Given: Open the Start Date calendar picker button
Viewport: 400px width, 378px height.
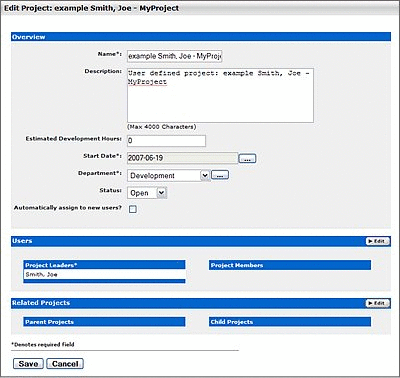Looking at the screenshot, I should (247, 159).
